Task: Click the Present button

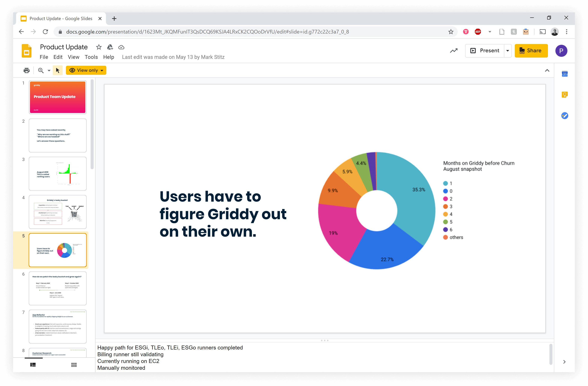Action: [x=485, y=51]
